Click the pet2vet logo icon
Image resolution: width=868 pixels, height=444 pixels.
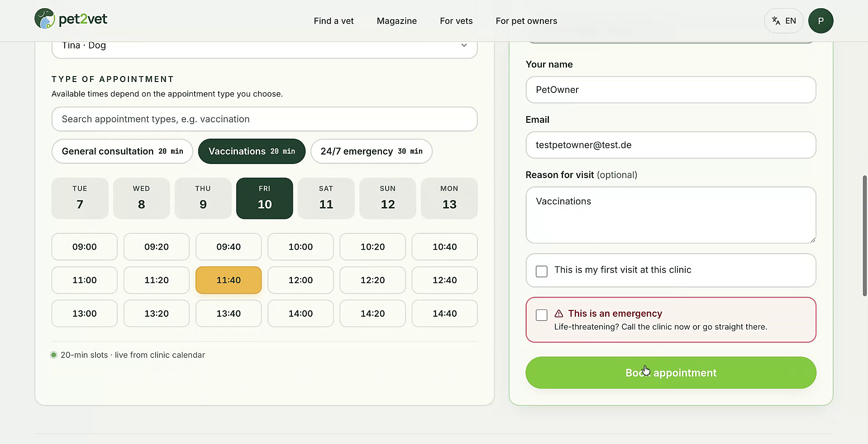tap(45, 19)
